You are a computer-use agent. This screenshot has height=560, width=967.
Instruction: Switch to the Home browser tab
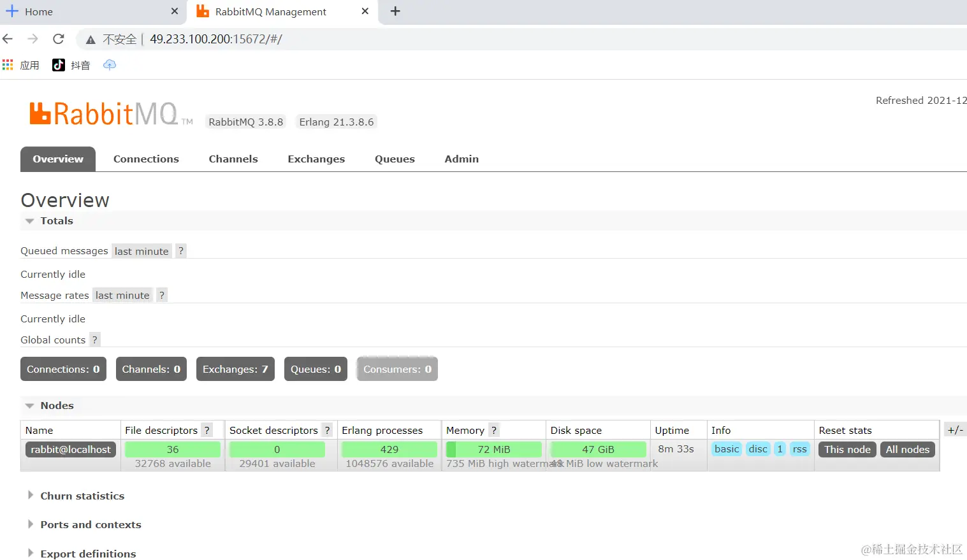(x=93, y=11)
